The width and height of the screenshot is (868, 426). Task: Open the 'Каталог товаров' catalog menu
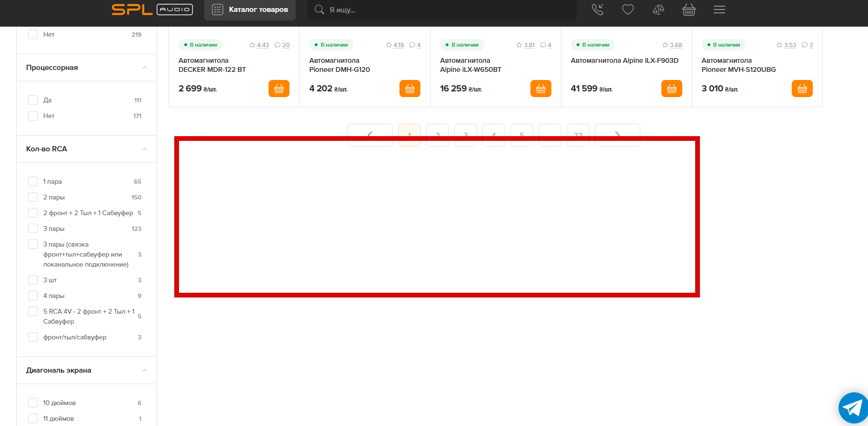250,10
